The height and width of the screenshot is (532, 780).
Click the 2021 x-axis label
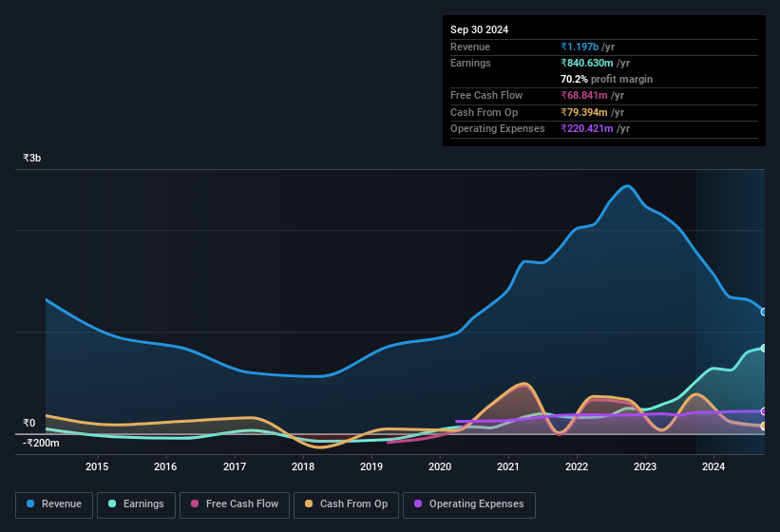click(x=508, y=466)
